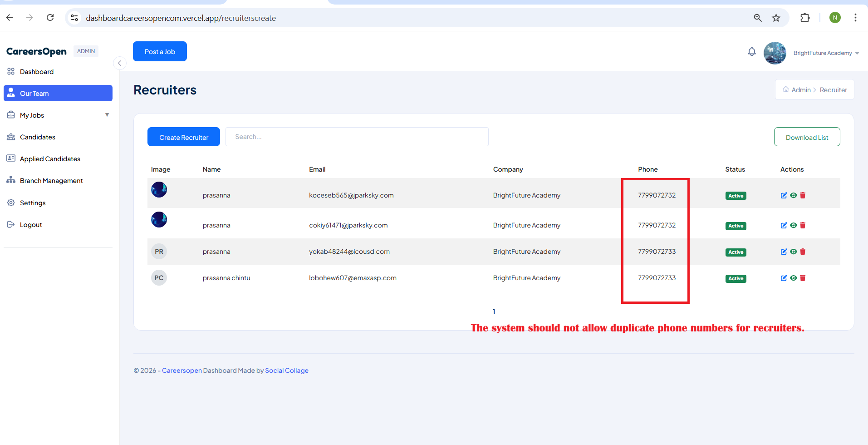Reload the page in browser

click(50, 18)
